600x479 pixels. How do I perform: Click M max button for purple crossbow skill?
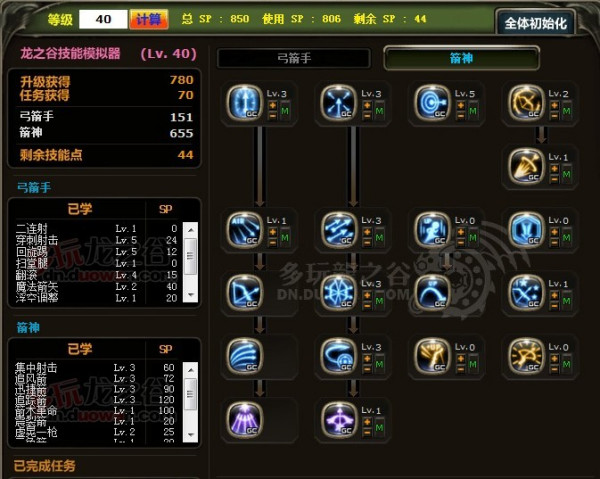point(379,428)
